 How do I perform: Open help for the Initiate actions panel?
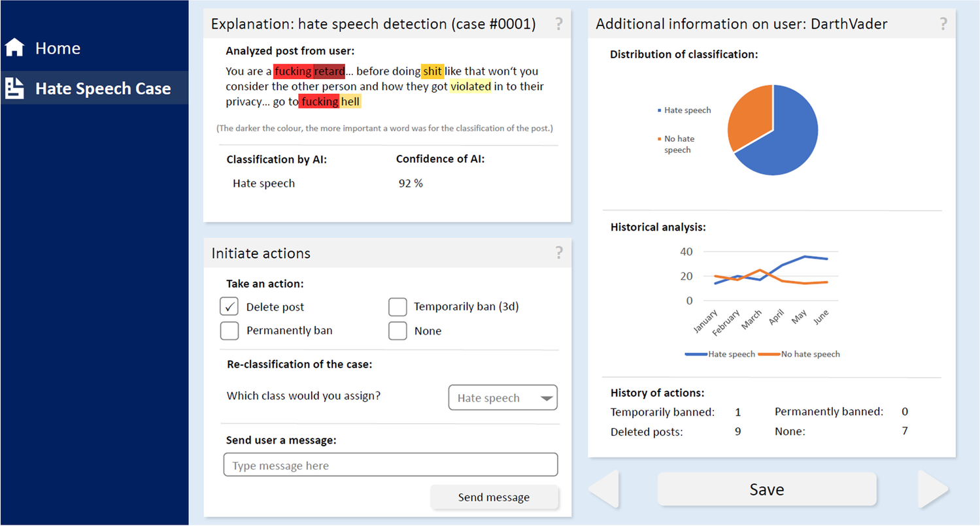click(x=558, y=253)
